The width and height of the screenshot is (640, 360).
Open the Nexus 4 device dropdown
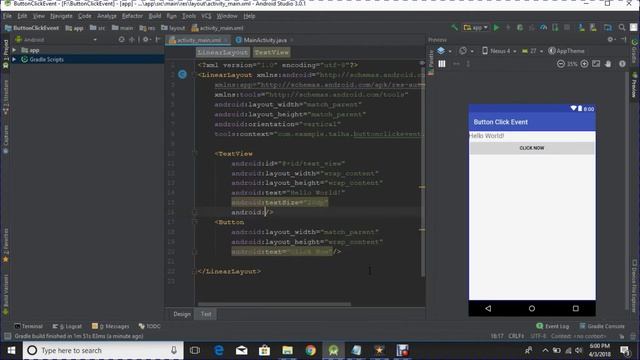coord(499,51)
